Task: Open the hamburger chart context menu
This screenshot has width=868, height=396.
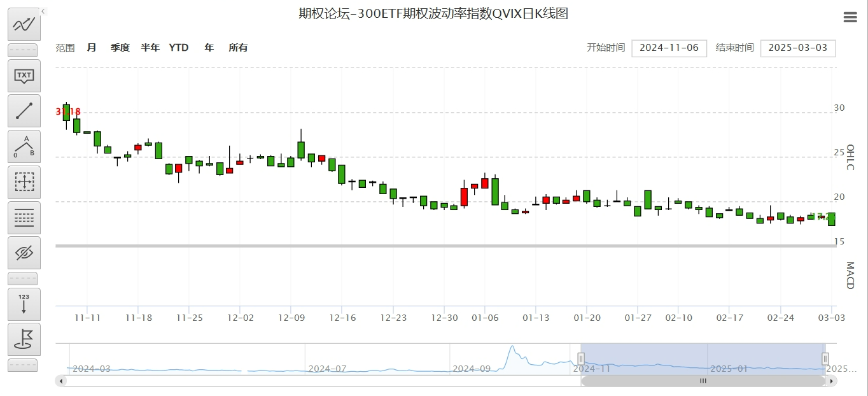Action: pos(850,17)
